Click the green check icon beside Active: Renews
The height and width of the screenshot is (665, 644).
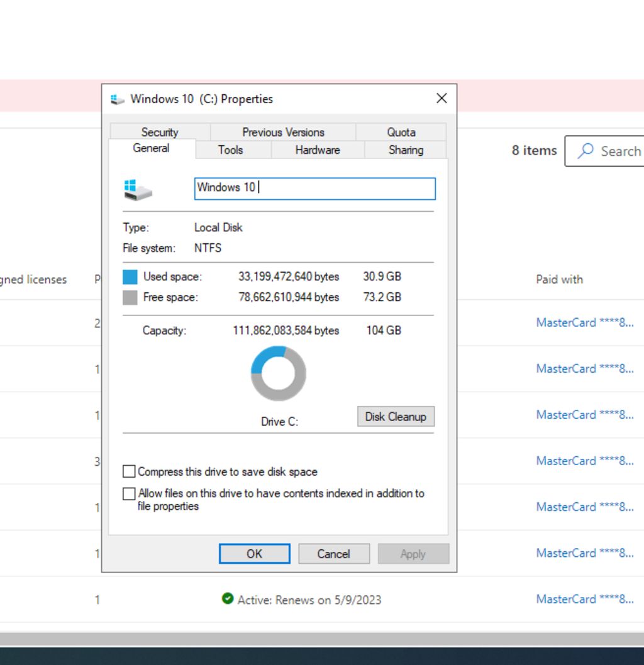pos(228,598)
